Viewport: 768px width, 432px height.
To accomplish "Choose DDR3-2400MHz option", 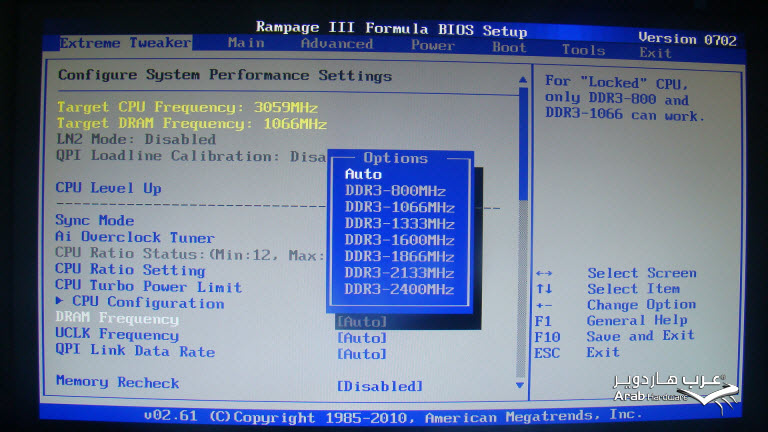I will (x=400, y=289).
